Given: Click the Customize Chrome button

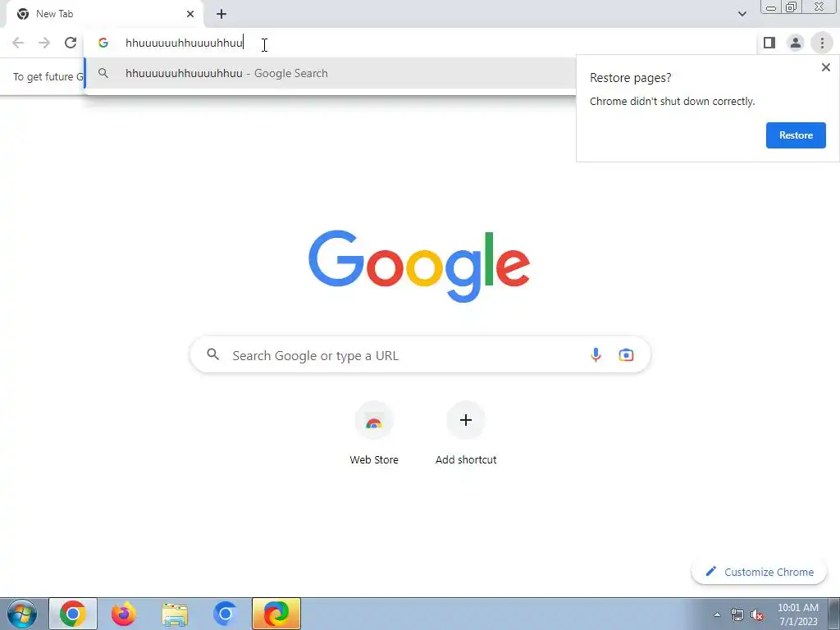Looking at the screenshot, I should click(760, 572).
